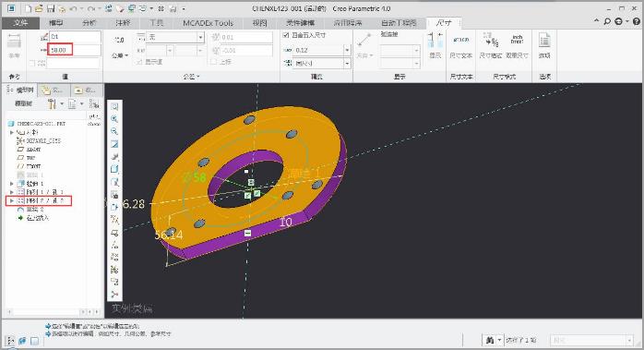Click the Options button in the ribbon
644x350 pixels.
pos(544,46)
